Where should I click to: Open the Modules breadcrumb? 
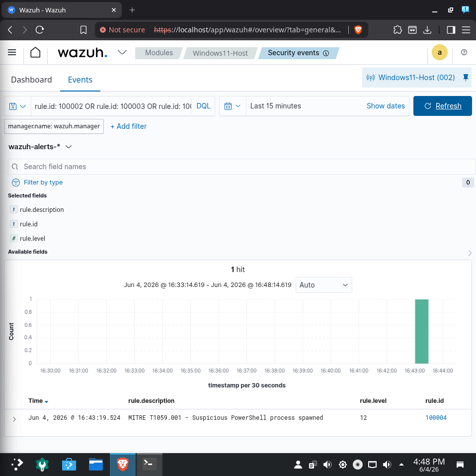pyautogui.click(x=159, y=53)
